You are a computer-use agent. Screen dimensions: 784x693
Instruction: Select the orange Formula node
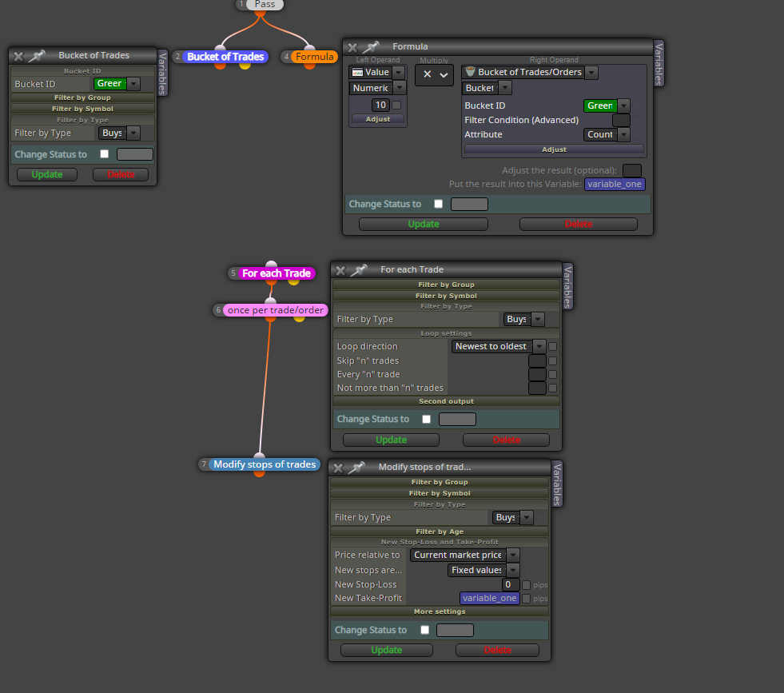point(315,57)
